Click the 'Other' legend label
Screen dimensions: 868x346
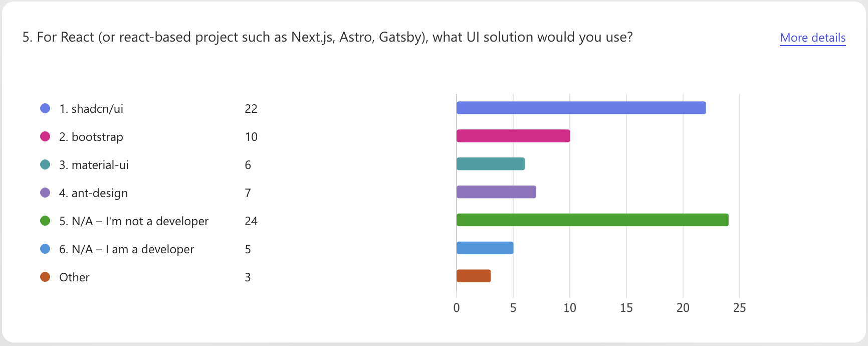(74, 277)
